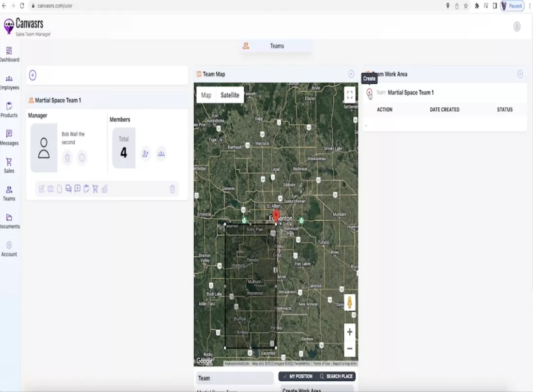This screenshot has width=533, height=392.
Task: Click the MY POSITION button
Action: coord(298,377)
